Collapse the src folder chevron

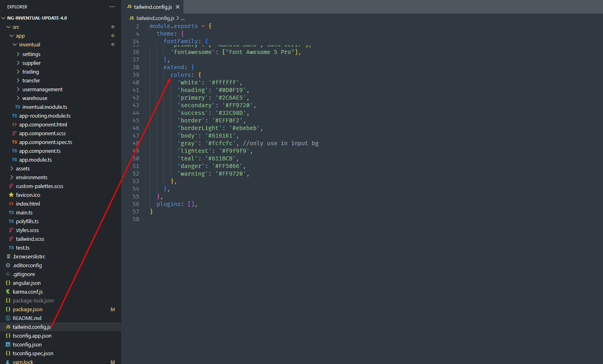(x=8, y=27)
